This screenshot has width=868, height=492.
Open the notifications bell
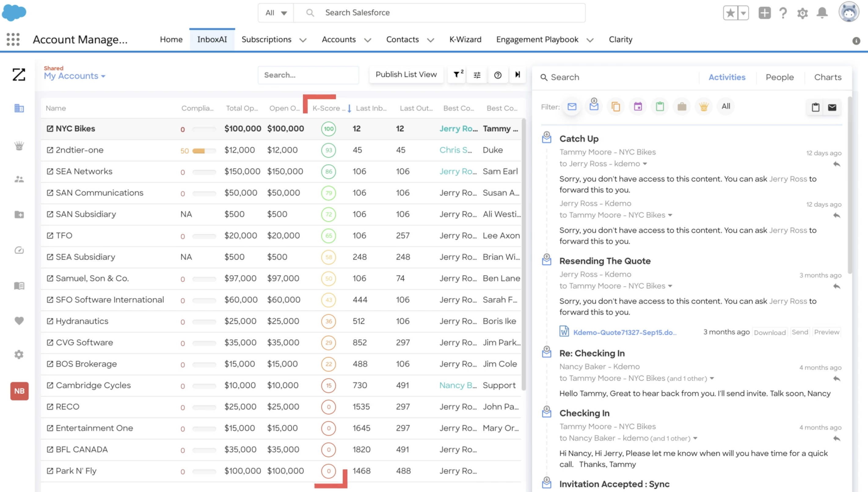click(822, 13)
